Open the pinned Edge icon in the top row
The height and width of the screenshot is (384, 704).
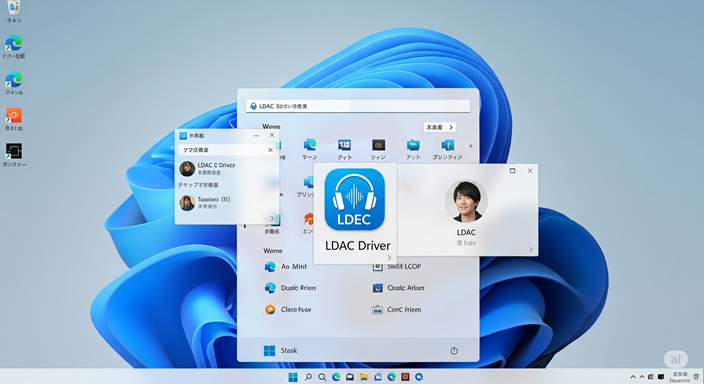coord(309,145)
